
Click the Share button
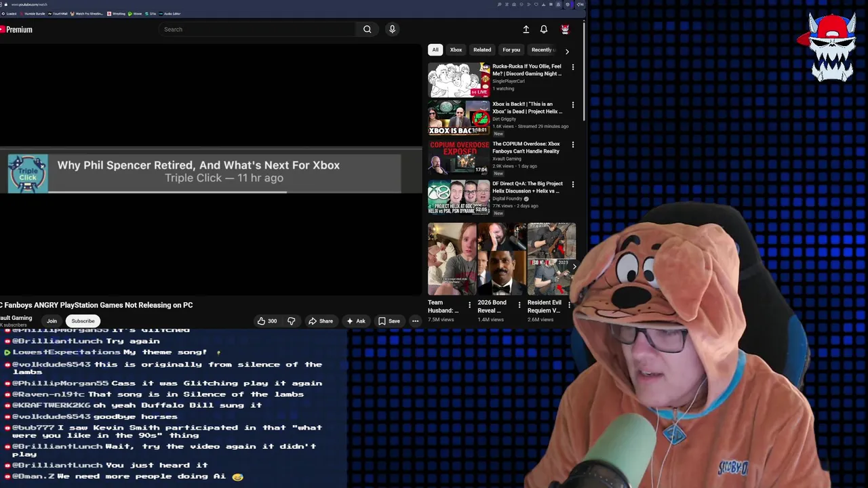tap(321, 321)
